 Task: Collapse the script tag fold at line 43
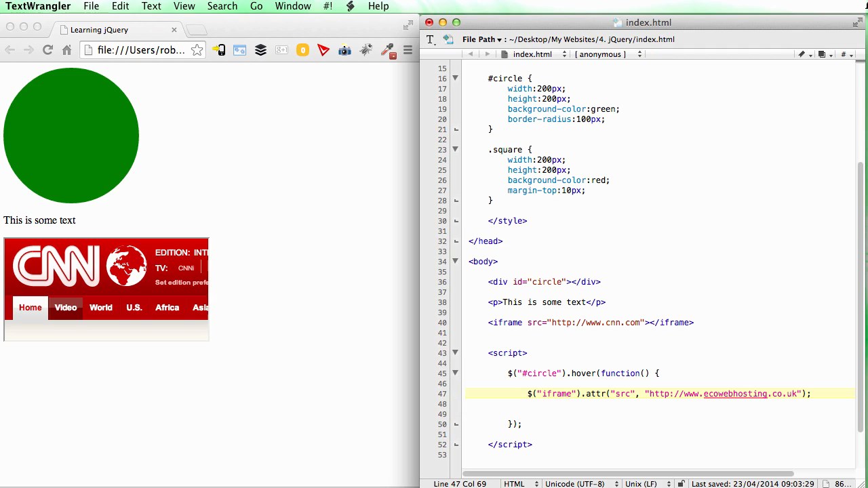click(456, 352)
